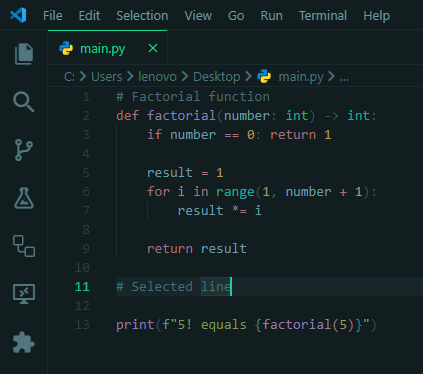Click line number 13 in gutter
This screenshot has width=423, height=374.
click(82, 324)
